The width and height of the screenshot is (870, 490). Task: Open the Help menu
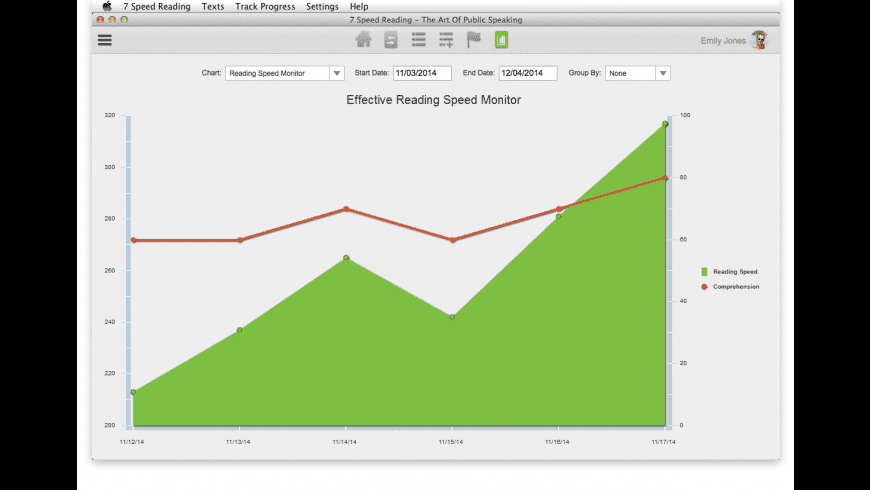tap(358, 7)
